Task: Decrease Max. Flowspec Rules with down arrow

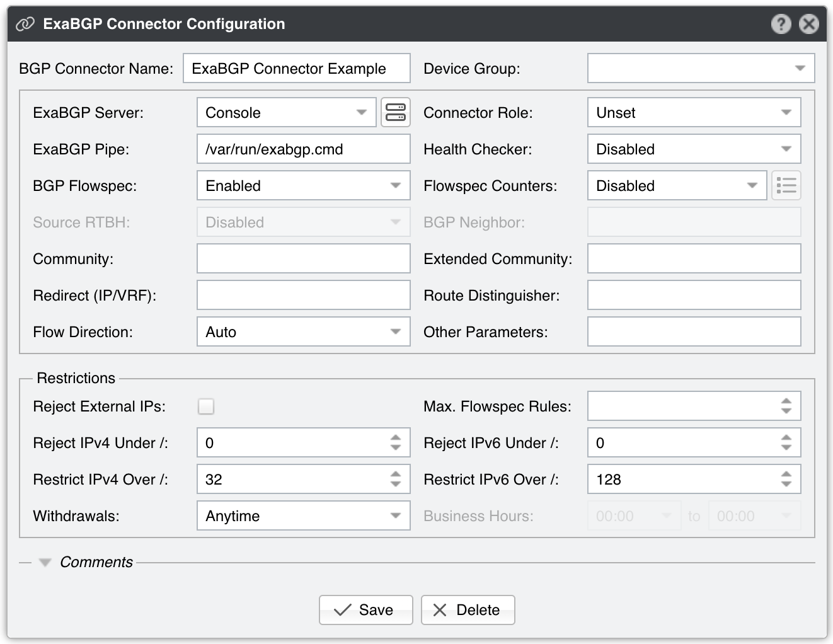Action: [x=786, y=411]
